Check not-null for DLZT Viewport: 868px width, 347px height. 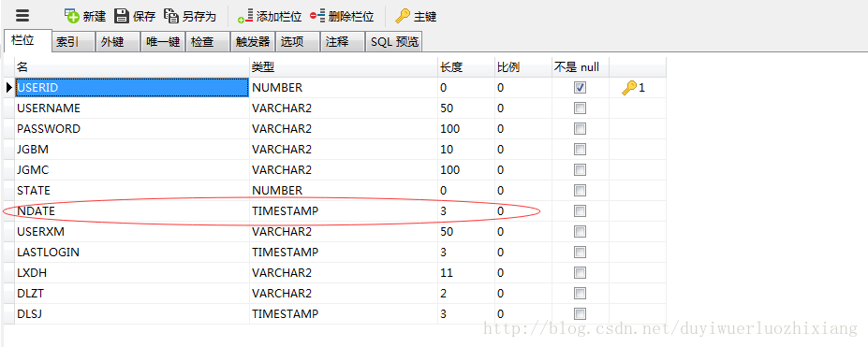coord(580,294)
